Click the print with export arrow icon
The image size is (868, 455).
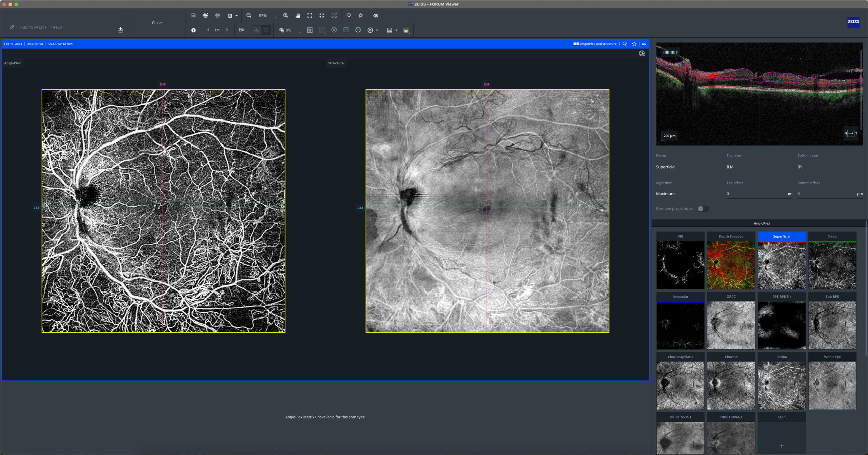pyautogui.click(x=205, y=16)
